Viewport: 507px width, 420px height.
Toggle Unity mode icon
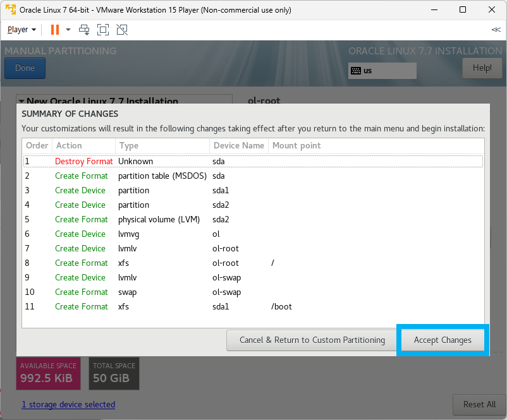point(122,30)
